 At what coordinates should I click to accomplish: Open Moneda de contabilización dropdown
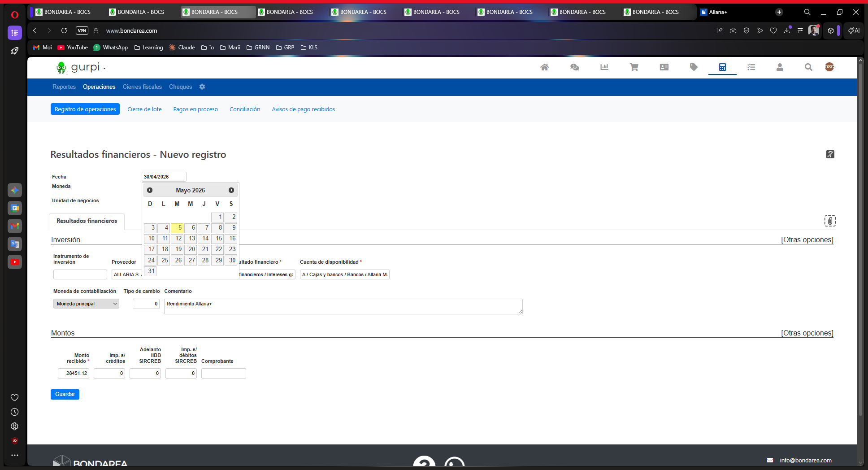coord(86,304)
